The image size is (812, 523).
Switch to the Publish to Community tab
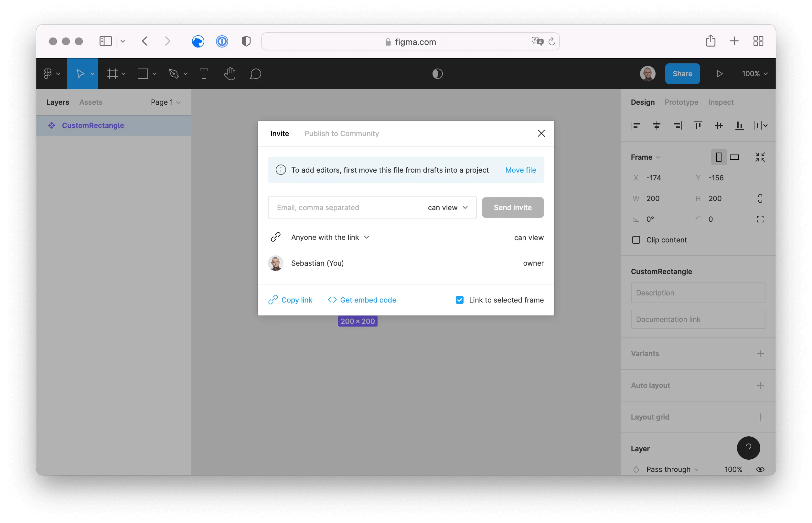click(x=342, y=133)
